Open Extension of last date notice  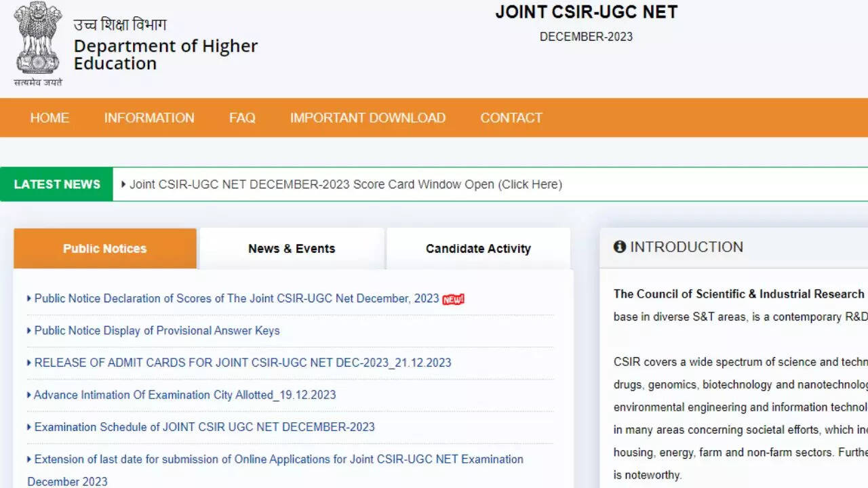tap(278, 460)
